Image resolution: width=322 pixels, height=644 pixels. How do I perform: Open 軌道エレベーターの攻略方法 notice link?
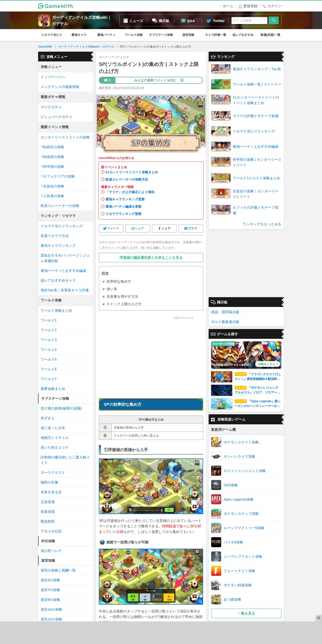pos(127,179)
